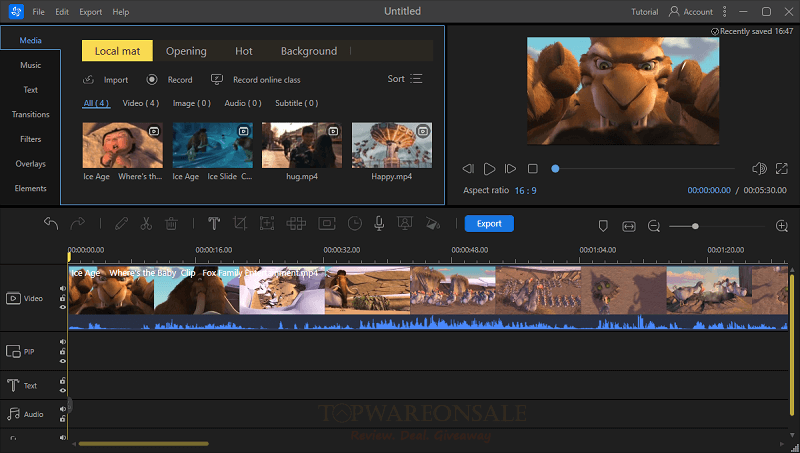800x453 pixels.
Task: Play the preview video
Action: click(x=489, y=168)
